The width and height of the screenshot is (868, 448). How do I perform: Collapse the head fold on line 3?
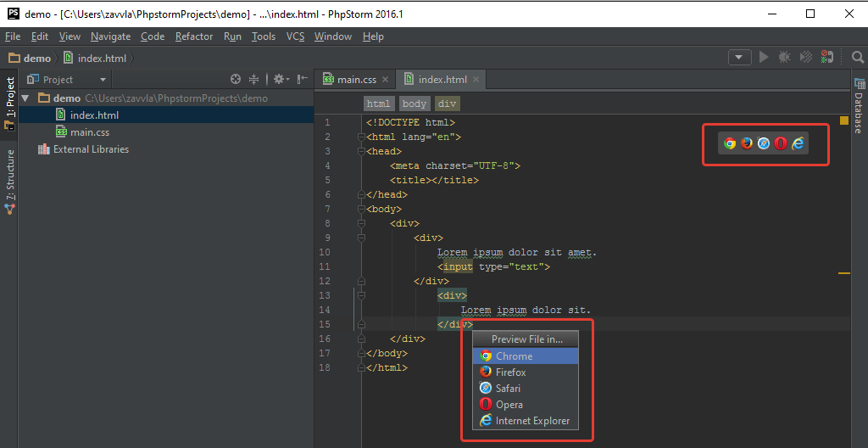(361, 151)
